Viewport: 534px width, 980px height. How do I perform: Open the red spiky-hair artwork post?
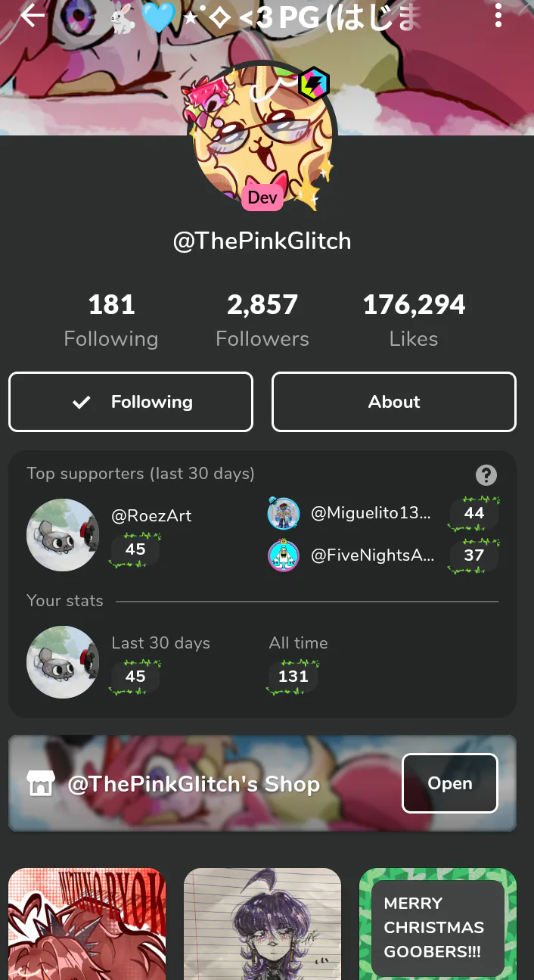[x=87, y=924]
